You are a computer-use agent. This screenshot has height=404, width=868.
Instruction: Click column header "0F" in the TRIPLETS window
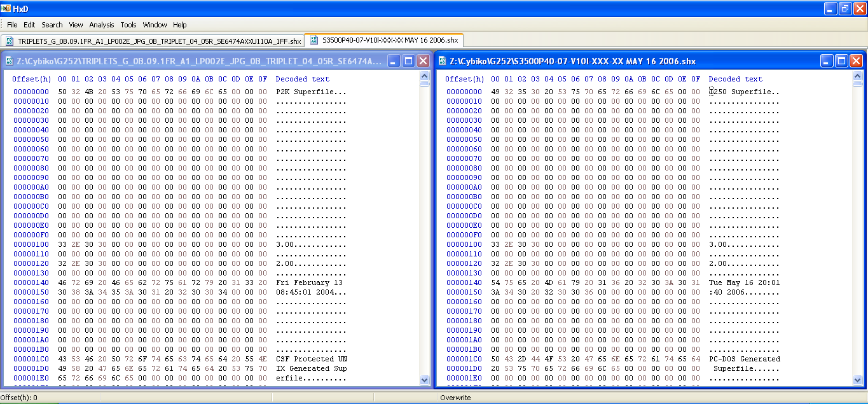coord(263,79)
